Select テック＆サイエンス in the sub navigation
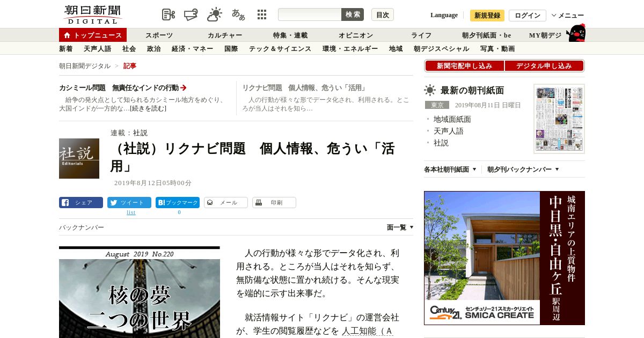The width and height of the screenshot is (644, 338). click(x=280, y=49)
